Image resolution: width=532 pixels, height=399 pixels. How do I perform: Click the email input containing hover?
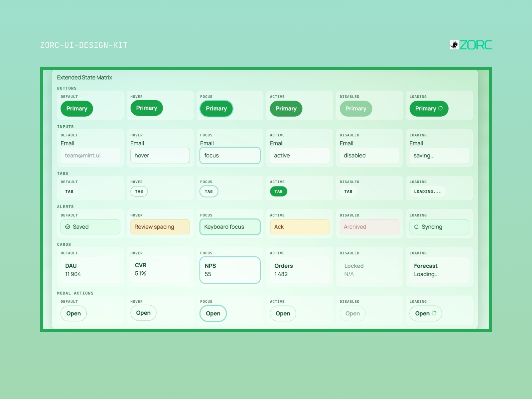point(160,156)
